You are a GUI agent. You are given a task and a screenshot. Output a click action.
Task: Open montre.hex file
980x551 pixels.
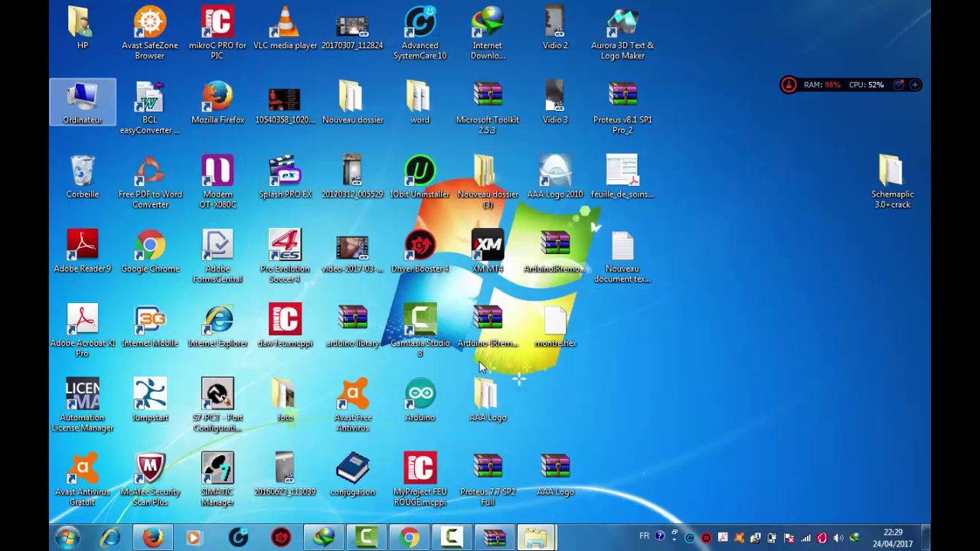tap(555, 326)
